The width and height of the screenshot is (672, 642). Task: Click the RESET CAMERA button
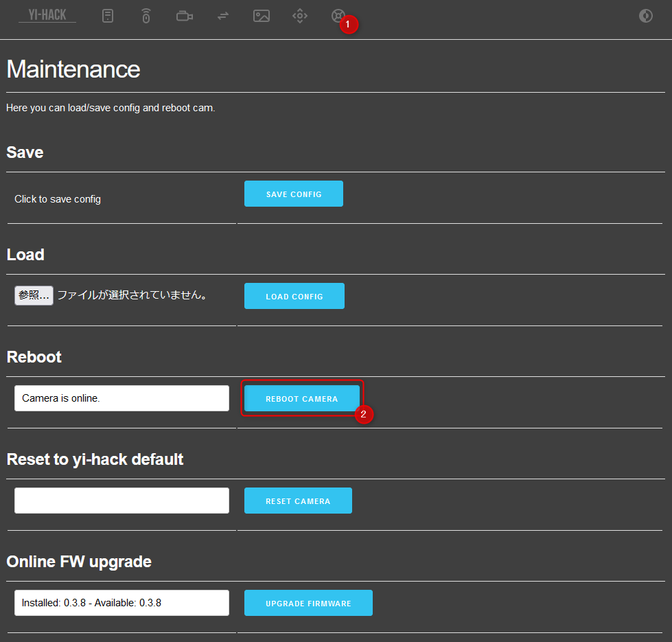click(299, 501)
